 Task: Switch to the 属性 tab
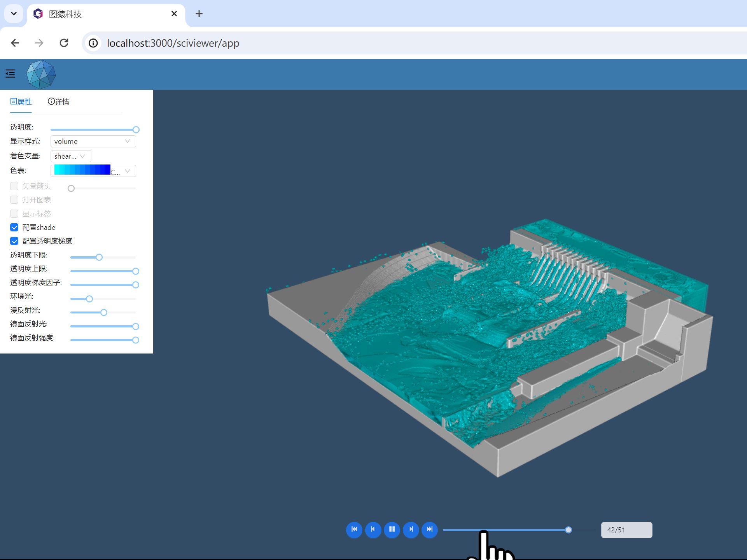[21, 101]
